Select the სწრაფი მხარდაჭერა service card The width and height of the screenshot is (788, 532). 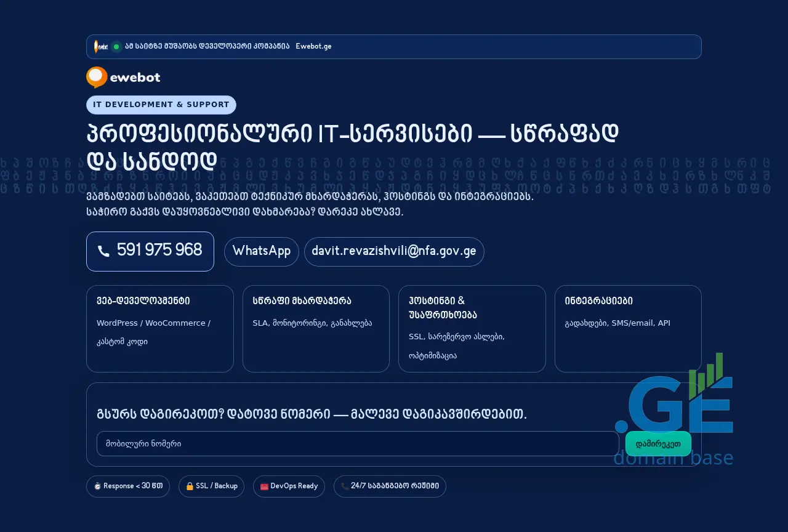click(316, 328)
